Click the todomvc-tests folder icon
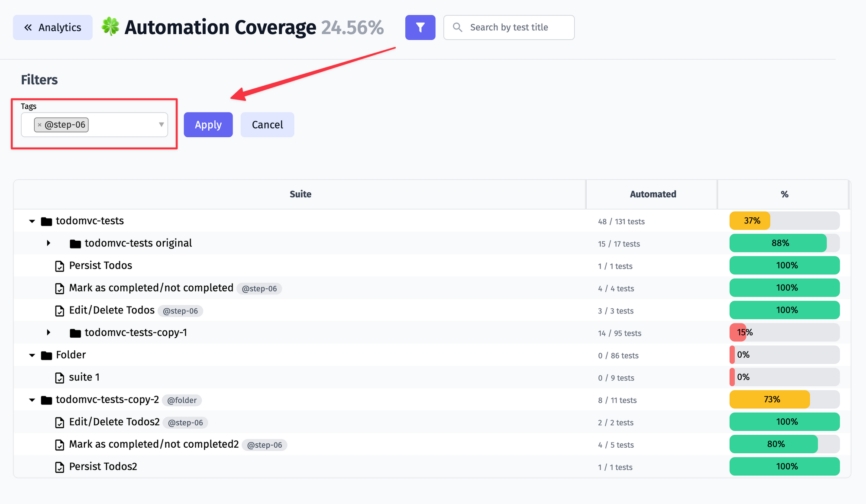 pyautogui.click(x=46, y=221)
